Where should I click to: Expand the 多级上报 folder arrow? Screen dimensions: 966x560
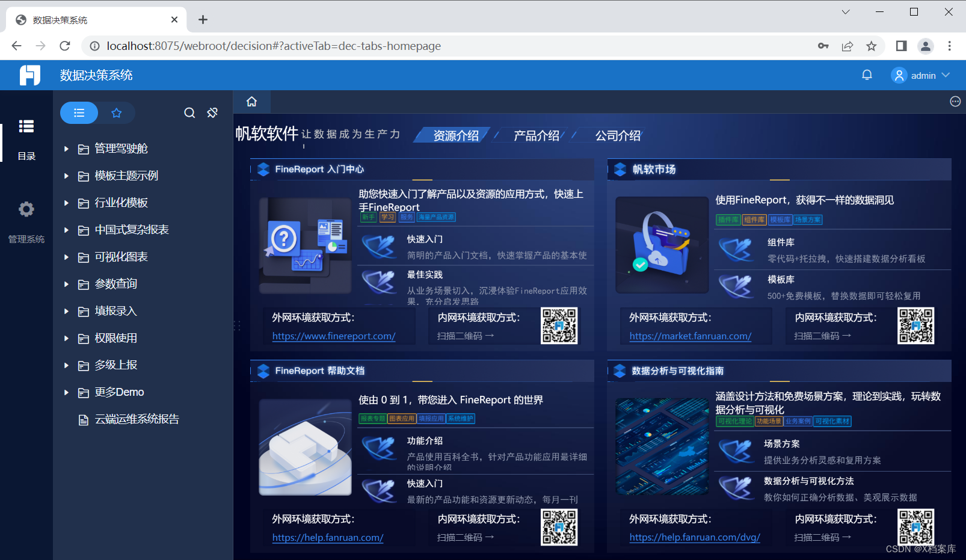(x=66, y=365)
